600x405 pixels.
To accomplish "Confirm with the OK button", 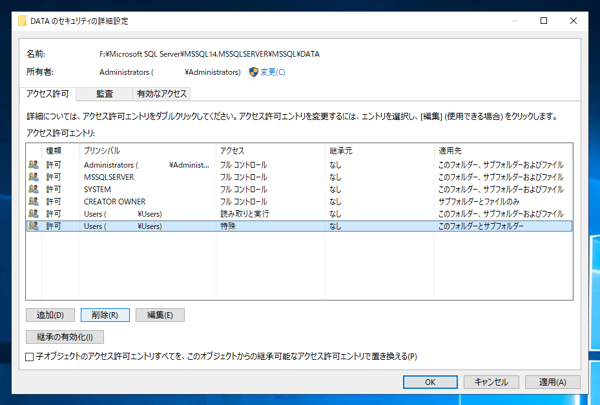I will point(430,382).
